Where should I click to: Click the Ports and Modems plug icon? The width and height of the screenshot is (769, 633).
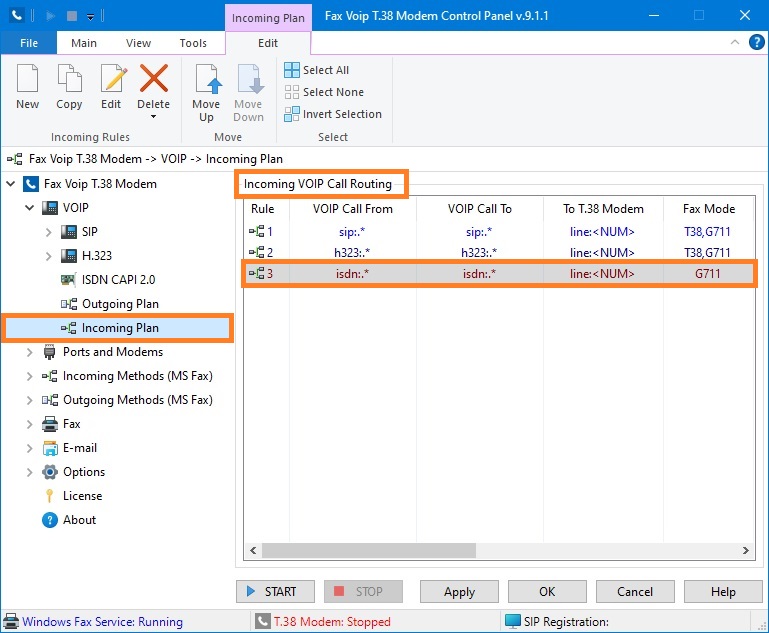pyautogui.click(x=50, y=352)
